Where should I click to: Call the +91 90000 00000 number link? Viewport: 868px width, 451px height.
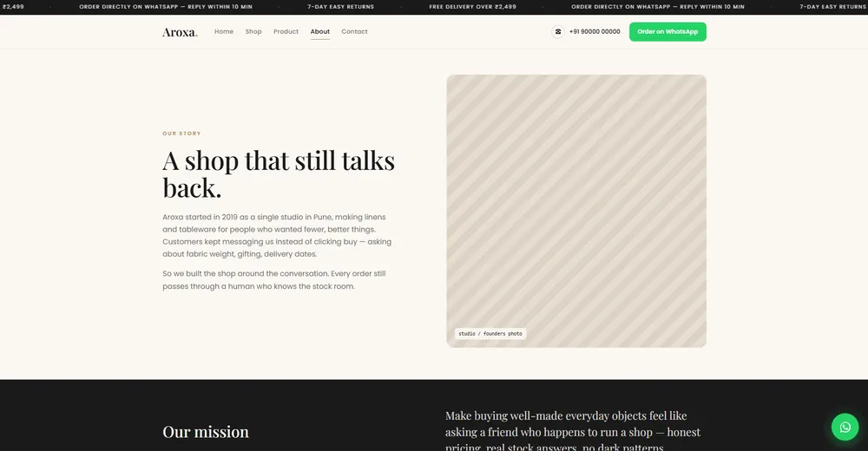pos(595,31)
